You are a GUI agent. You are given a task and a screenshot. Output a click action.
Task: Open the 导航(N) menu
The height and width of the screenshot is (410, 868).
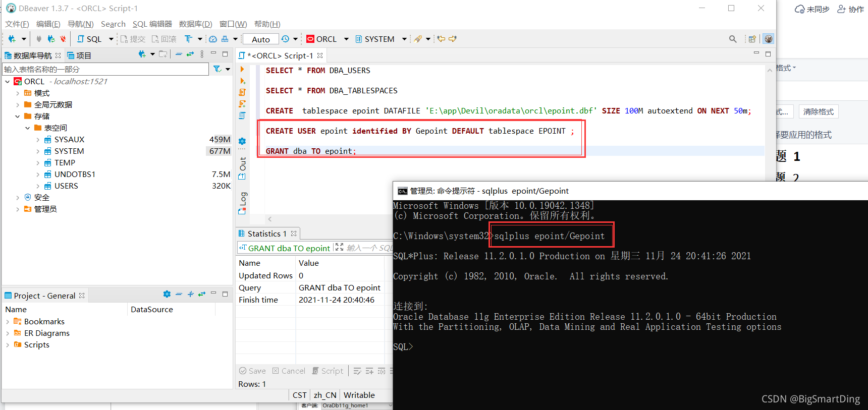[x=81, y=24]
